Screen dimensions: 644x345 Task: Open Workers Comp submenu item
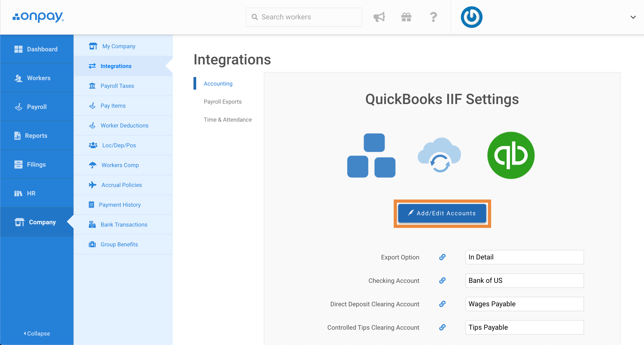[123, 165]
